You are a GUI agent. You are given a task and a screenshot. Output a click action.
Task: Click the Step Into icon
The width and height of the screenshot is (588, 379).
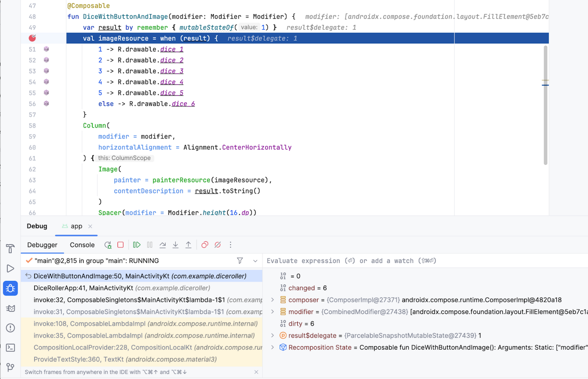pos(176,245)
